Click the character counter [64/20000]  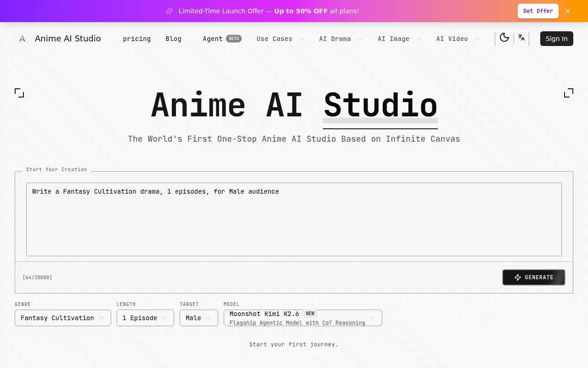click(x=37, y=277)
